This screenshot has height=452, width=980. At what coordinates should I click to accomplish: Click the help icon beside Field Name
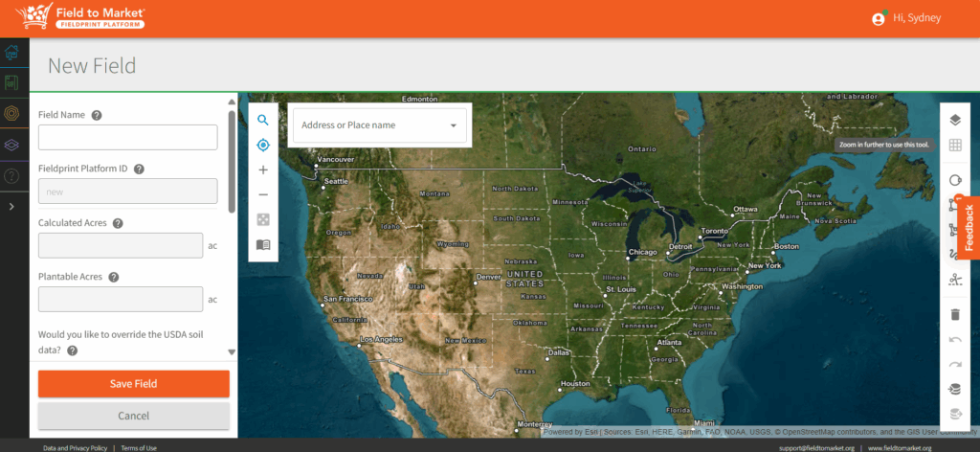(97, 115)
